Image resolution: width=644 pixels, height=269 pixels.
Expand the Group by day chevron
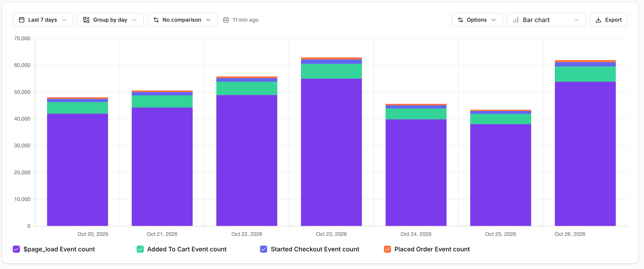click(134, 20)
